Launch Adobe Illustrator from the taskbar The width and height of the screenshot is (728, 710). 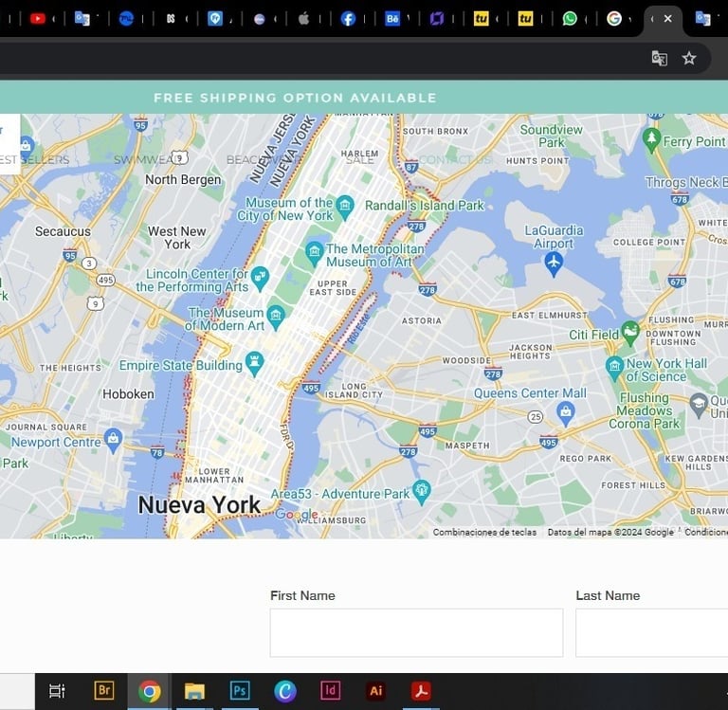click(x=375, y=691)
